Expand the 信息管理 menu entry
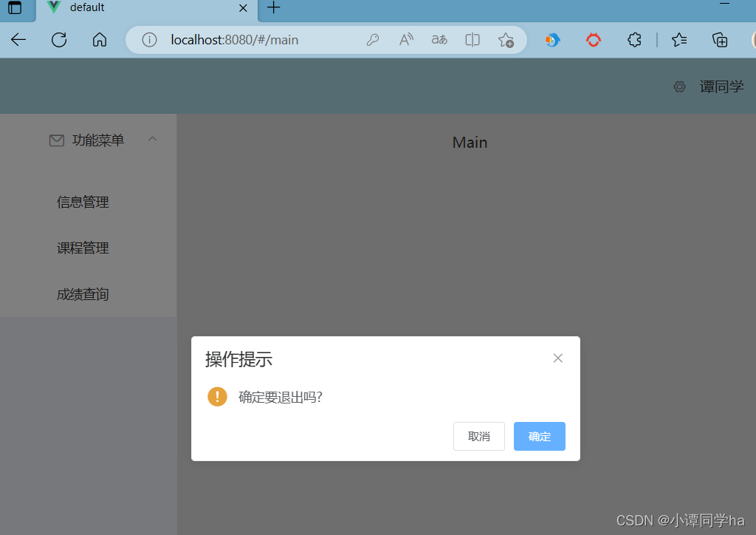The width and height of the screenshot is (756, 535). pos(83,201)
